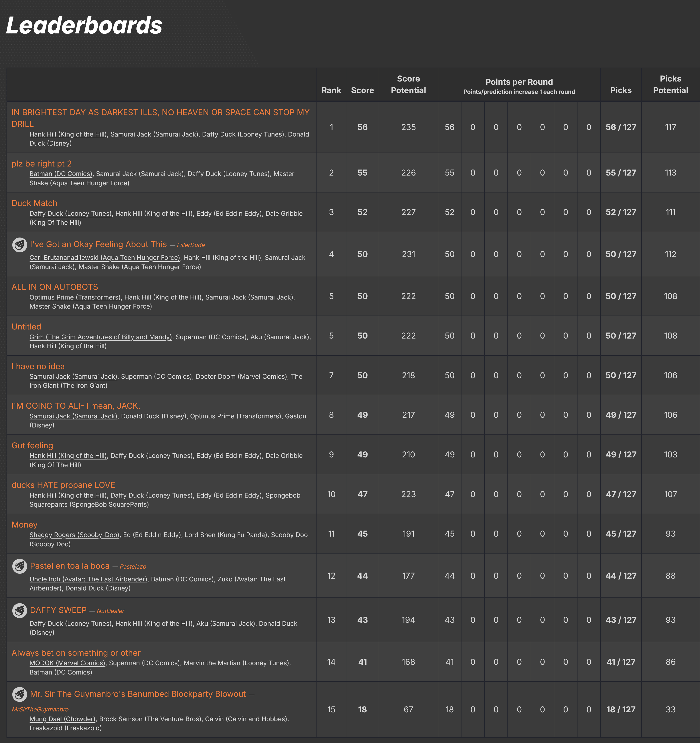Open 'Always bet on something or other' bracket

76,653
